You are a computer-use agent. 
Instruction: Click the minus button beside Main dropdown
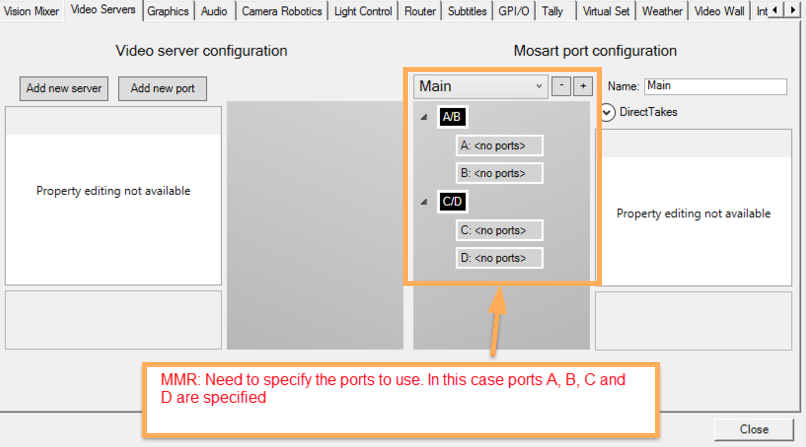563,87
